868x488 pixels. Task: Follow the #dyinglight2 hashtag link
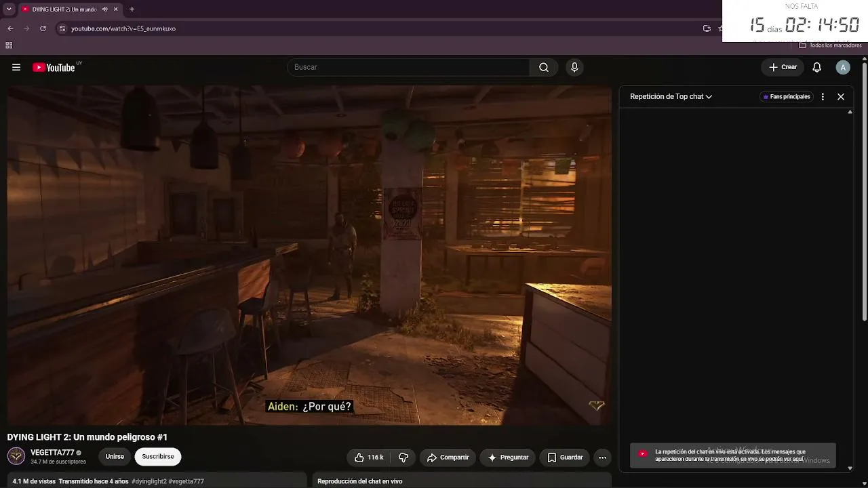tap(149, 481)
